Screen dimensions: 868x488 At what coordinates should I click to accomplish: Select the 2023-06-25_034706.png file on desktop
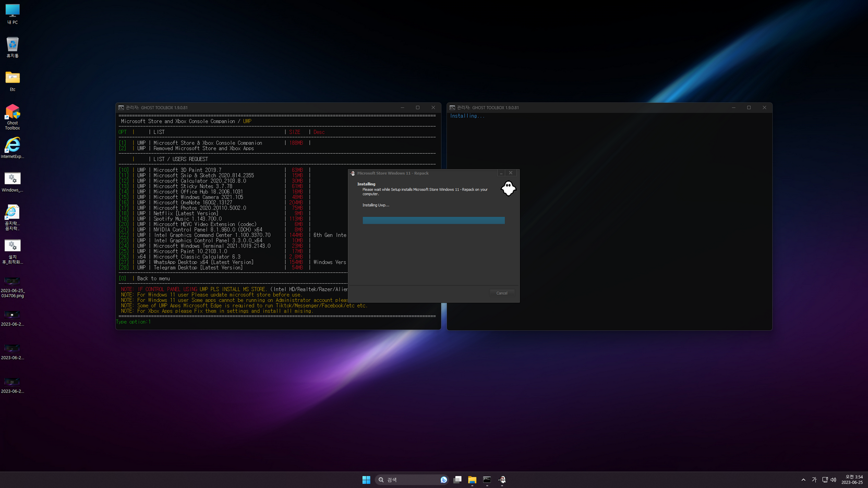pos(13,287)
